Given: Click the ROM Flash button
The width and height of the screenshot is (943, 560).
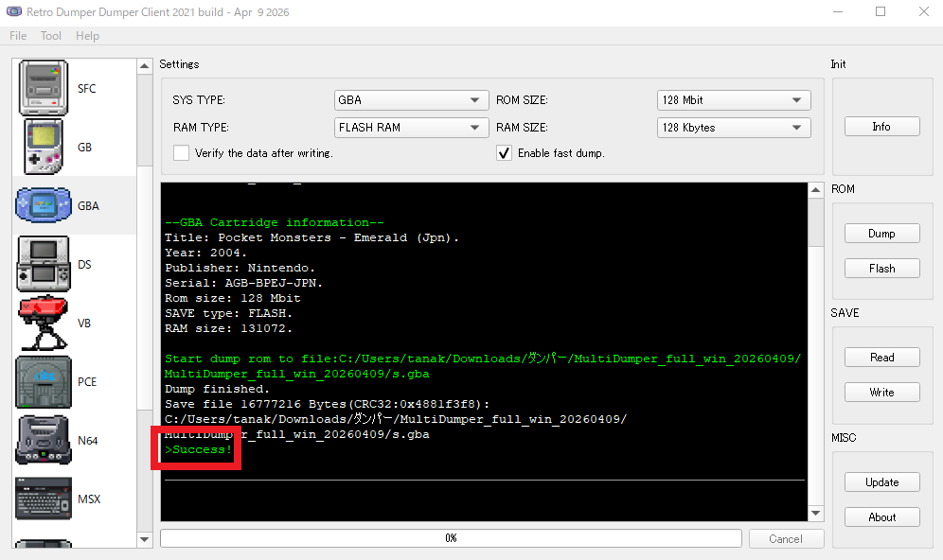Looking at the screenshot, I should [x=881, y=268].
